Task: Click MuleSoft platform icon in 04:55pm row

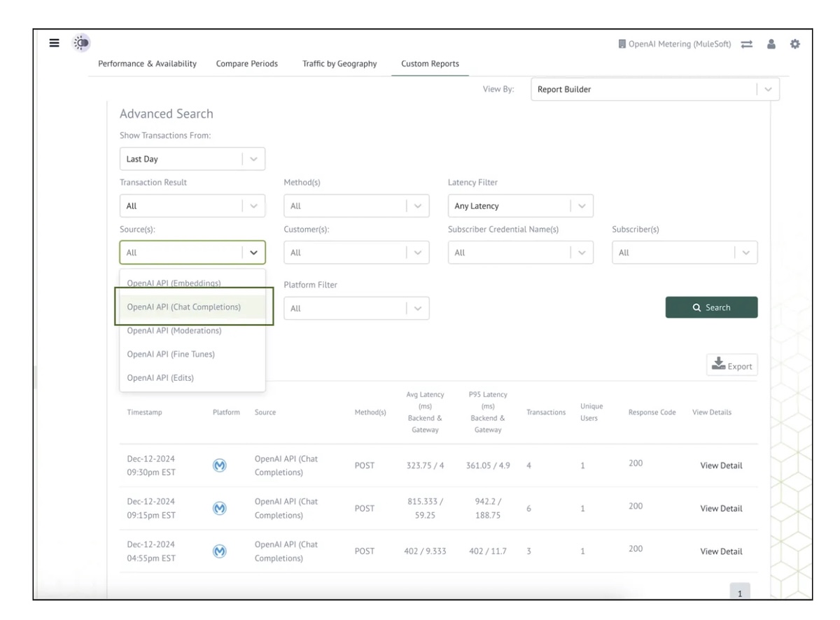Action: [219, 551]
